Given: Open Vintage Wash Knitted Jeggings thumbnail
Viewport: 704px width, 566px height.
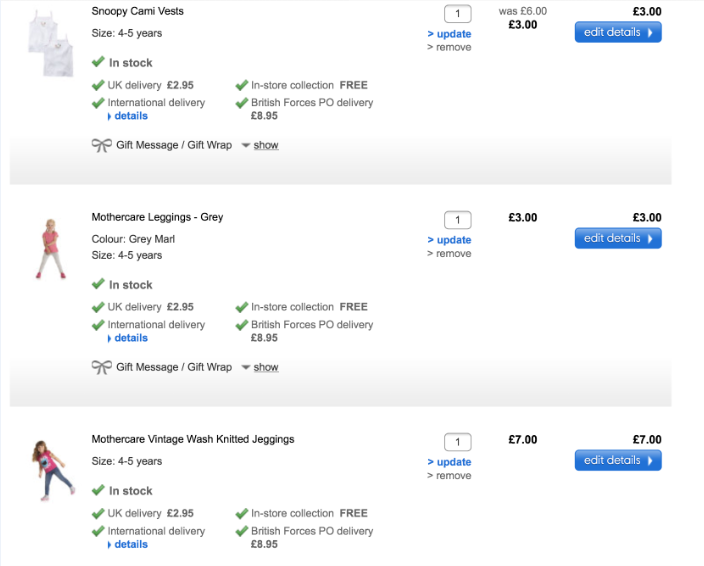Looking at the screenshot, I should pyautogui.click(x=50, y=469).
